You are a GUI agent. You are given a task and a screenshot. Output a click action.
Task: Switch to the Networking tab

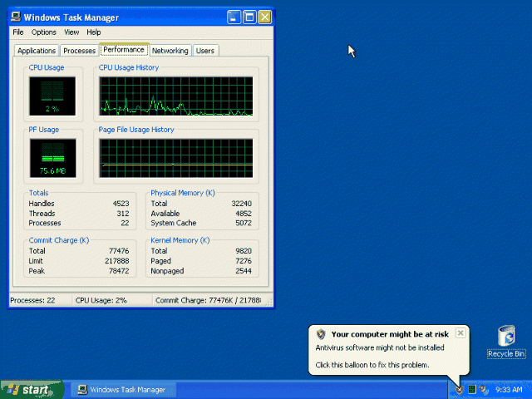click(x=170, y=51)
